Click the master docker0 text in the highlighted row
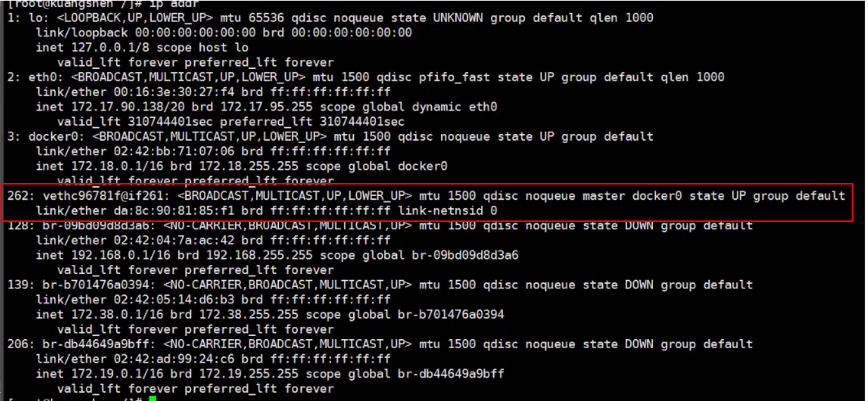868x401 pixels. [x=631, y=196]
